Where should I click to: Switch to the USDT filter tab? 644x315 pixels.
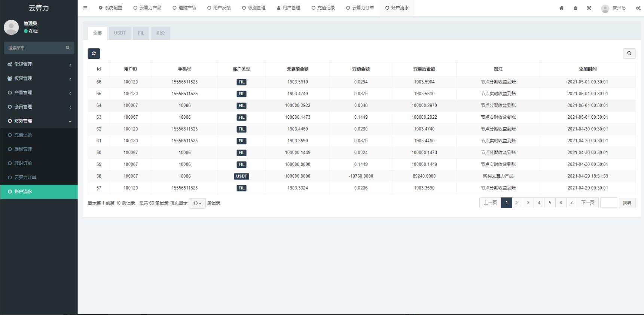click(x=120, y=33)
